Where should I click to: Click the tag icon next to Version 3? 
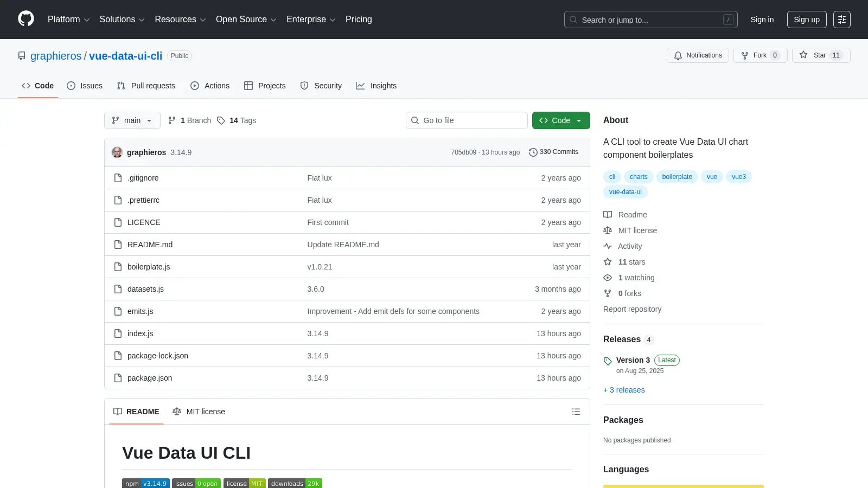click(608, 361)
